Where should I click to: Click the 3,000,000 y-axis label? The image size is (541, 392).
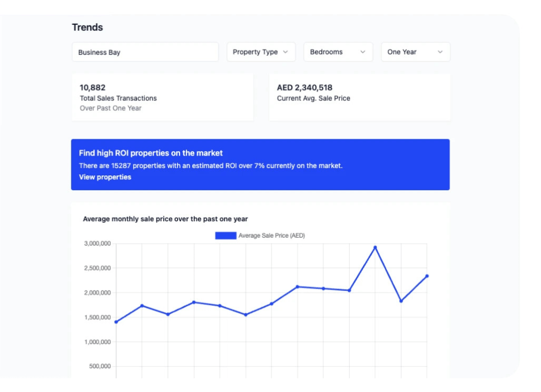(97, 244)
